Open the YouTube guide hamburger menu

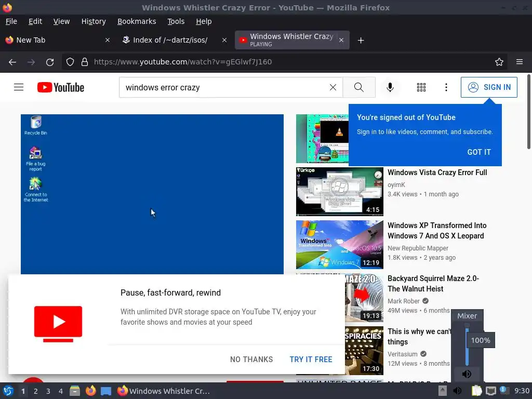[19, 87]
